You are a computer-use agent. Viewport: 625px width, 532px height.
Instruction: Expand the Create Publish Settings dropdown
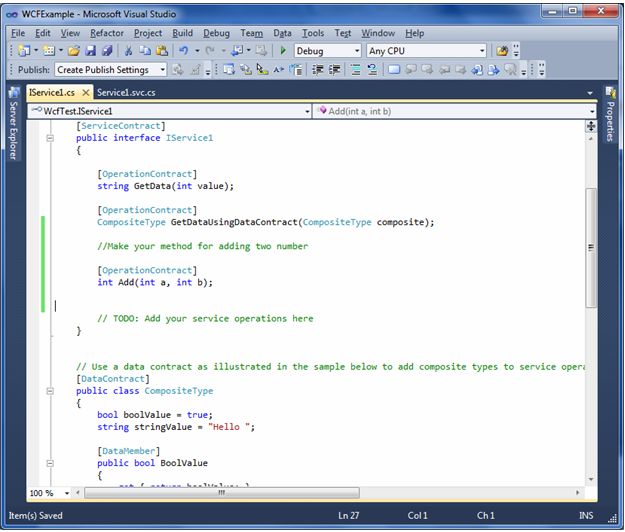click(162, 70)
